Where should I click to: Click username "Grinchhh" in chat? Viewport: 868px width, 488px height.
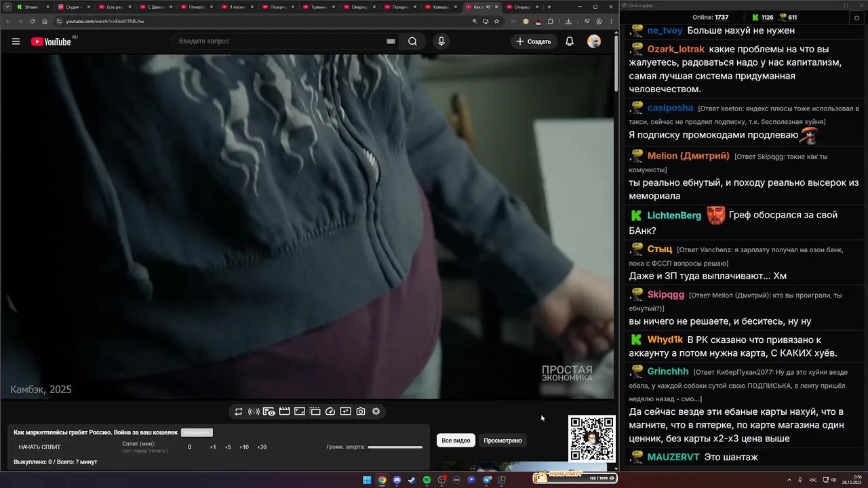coord(668,371)
